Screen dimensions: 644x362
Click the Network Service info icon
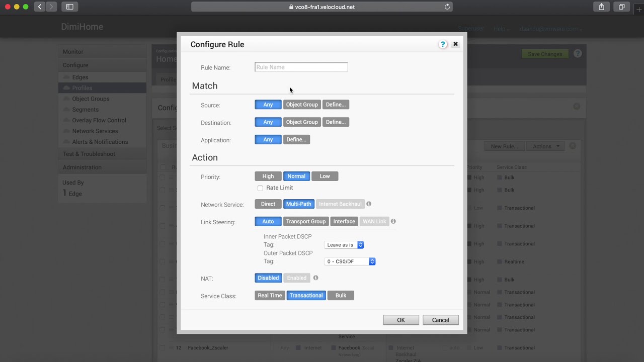369,204
